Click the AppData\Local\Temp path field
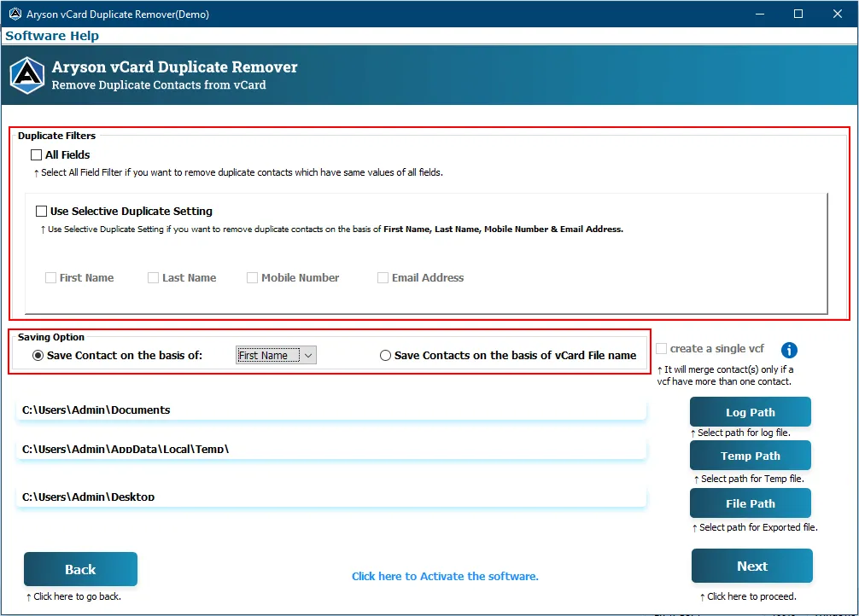This screenshot has height=616, width=859. (x=331, y=450)
